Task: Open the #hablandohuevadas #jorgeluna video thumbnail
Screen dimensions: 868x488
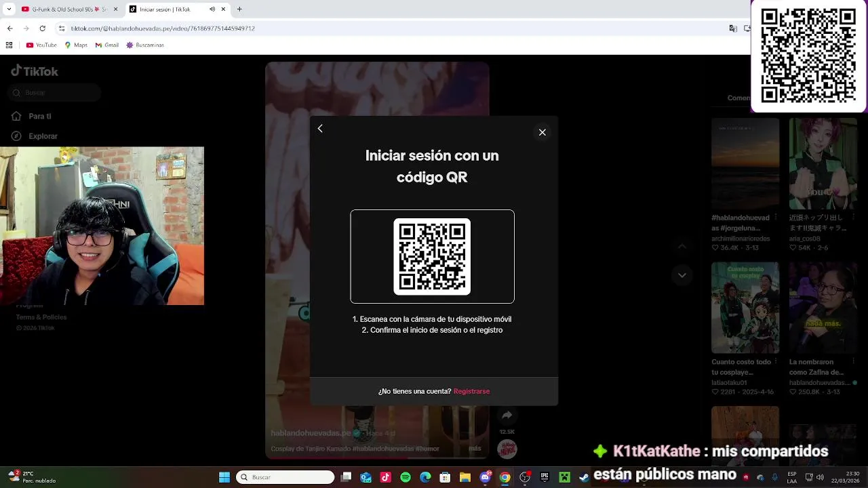Action: (x=745, y=164)
